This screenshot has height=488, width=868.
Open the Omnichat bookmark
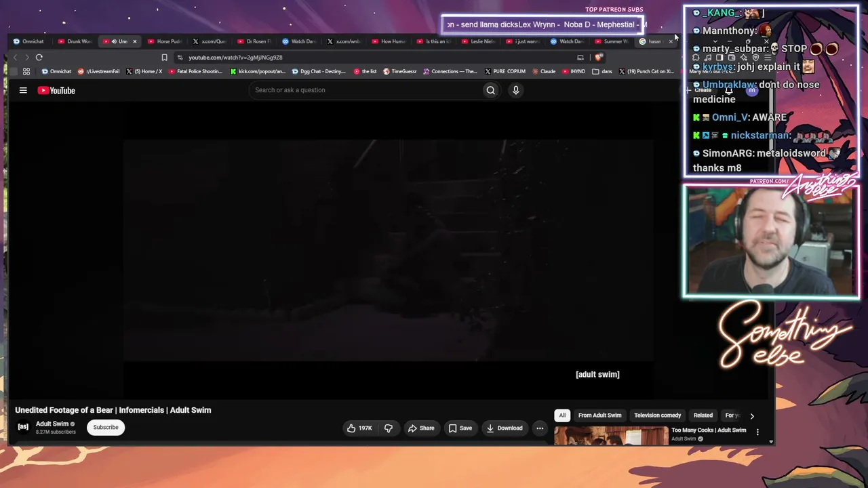tap(56, 71)
